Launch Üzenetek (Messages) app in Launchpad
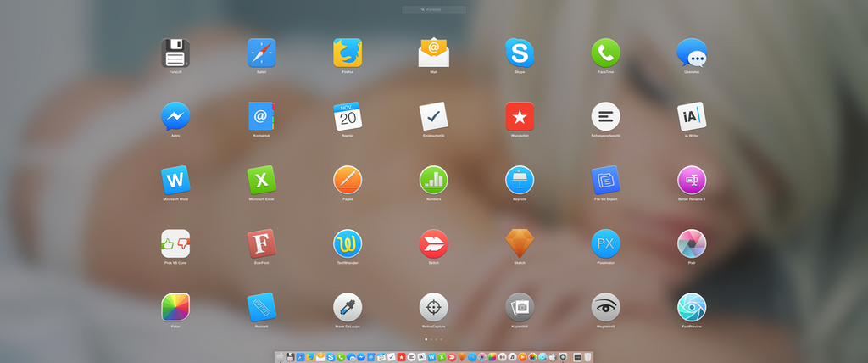Viewport: 868px width, 363px height. (x=692, y=53)
